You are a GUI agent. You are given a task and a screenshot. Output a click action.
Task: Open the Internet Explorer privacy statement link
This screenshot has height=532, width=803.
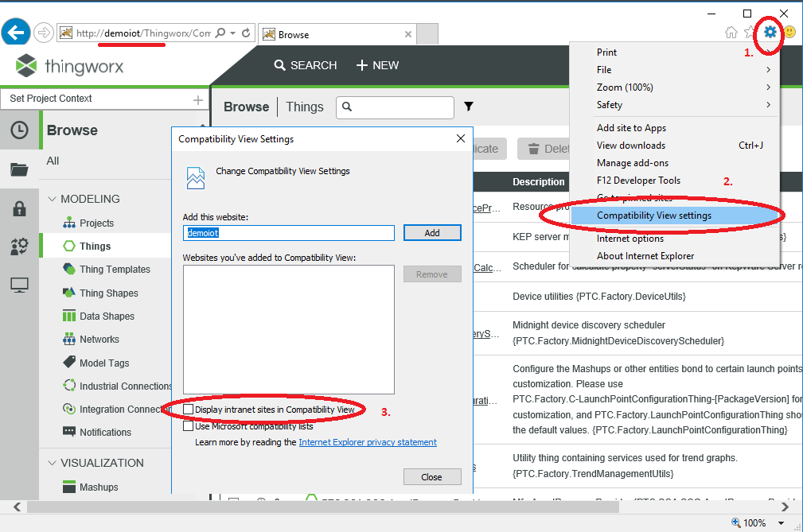(368, 442)
